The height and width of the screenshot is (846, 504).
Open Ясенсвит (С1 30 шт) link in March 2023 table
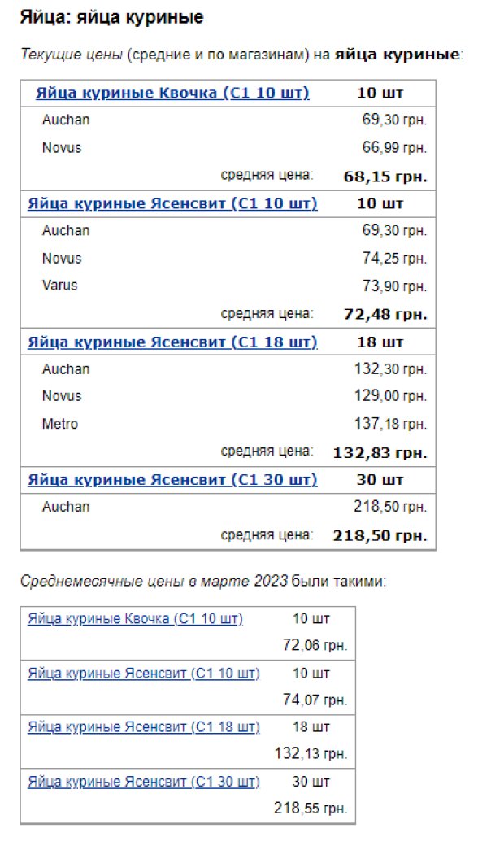click(x=144, y=781)
